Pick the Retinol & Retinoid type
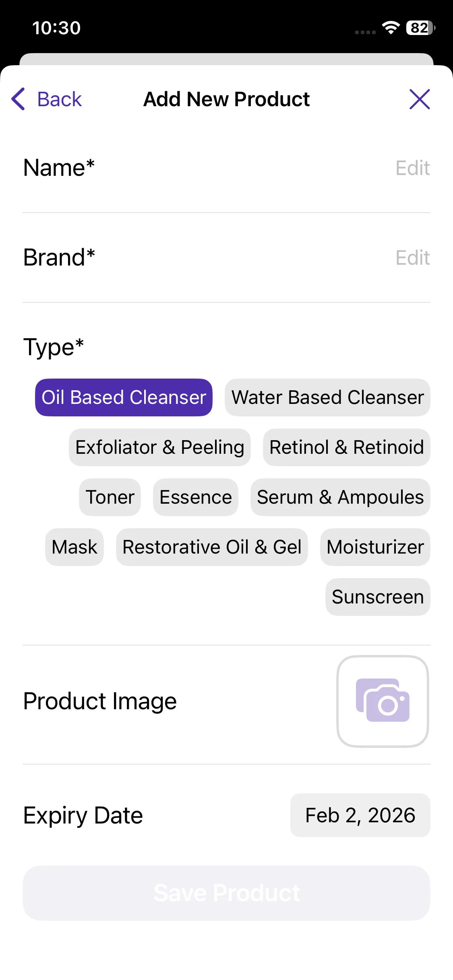The image size is (453, 980). (346, 447)
